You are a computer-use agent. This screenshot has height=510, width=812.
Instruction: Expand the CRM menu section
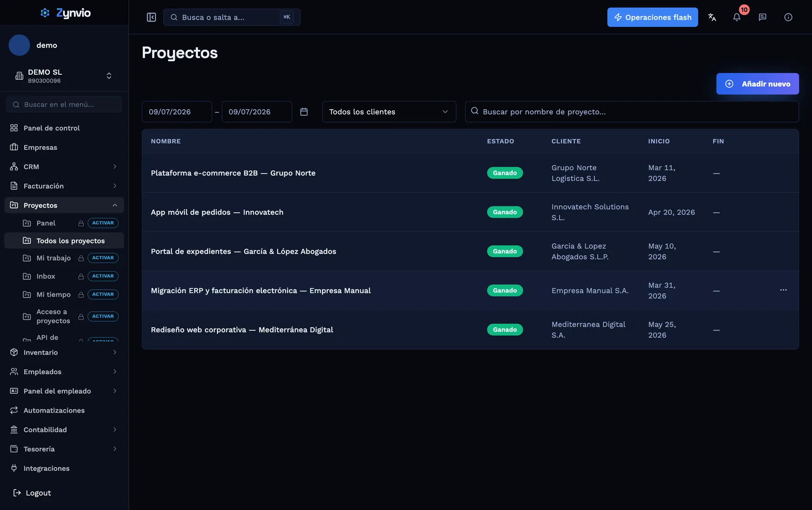pyautogui.click(x=64, y=166)
